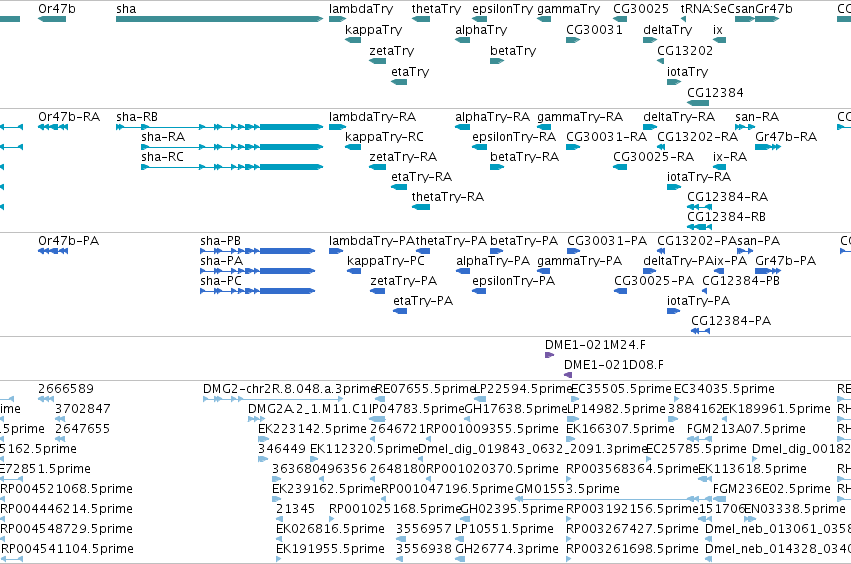This screenshot has height=564, width=851.
Task: Click the etaTry-PA protein label
Action: click(423, 301)
